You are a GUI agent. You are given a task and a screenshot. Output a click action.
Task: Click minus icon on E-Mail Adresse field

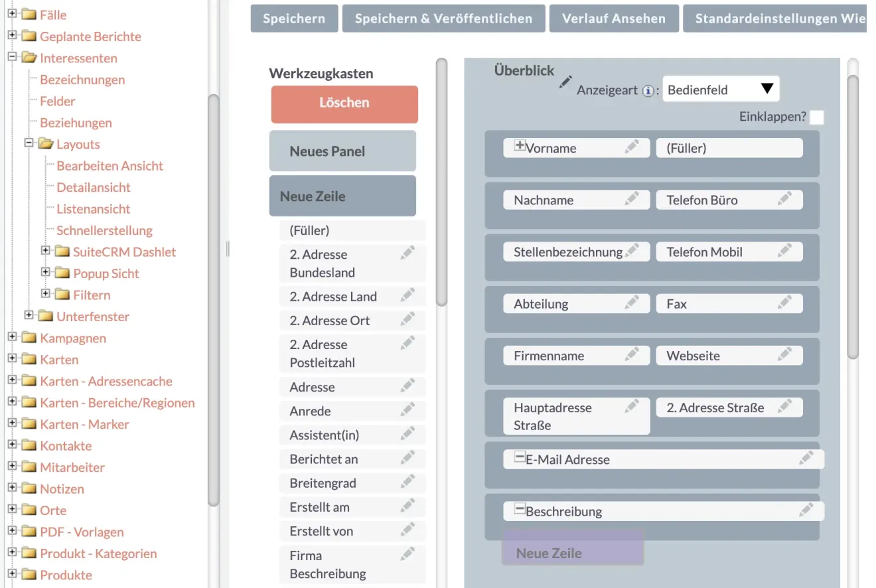(520, 457)
